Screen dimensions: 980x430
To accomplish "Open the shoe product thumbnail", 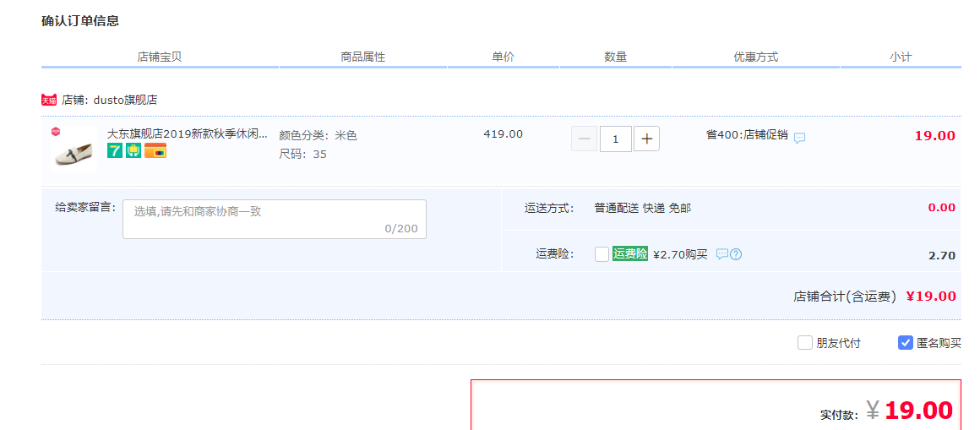I will click(x=73, y=149).
